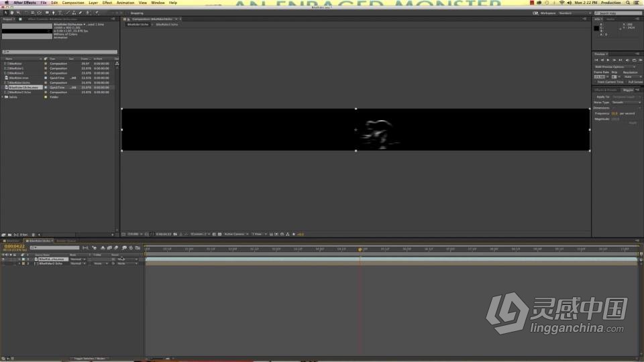The width and height of the screenshot is (644, 362).
Task: Click the RAM Preview button
Action: pos(640,60)
